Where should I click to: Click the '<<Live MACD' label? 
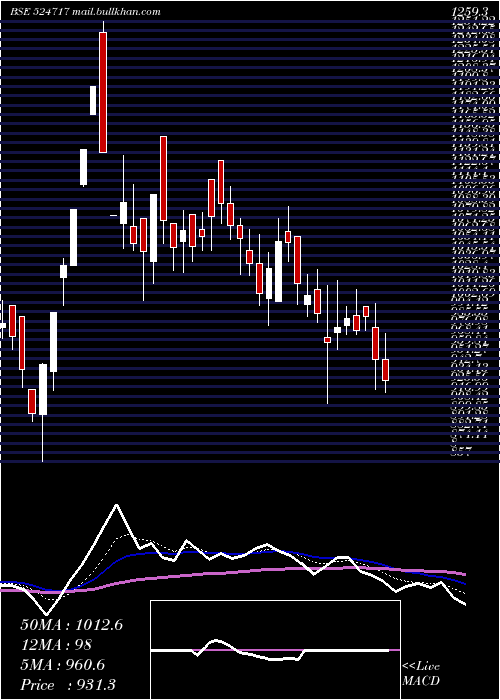click(x=421, y=674)
